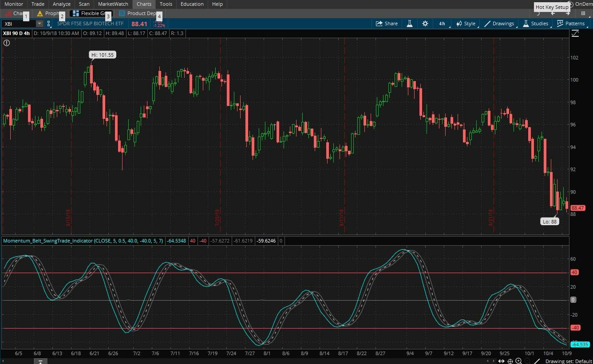This screenshot has height=364, width=593.
Task: Click the indicator 40 upper level label
Action: pos(574,272)
